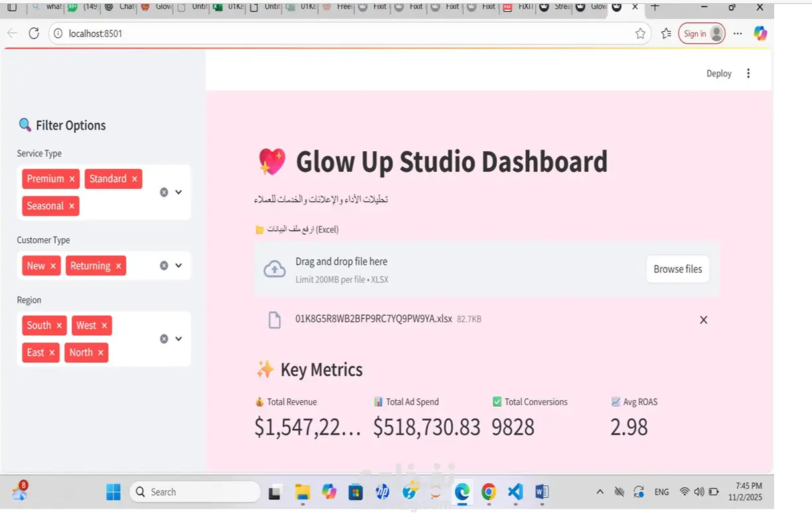Open the Windows Start menu

(x=114, y=492)
